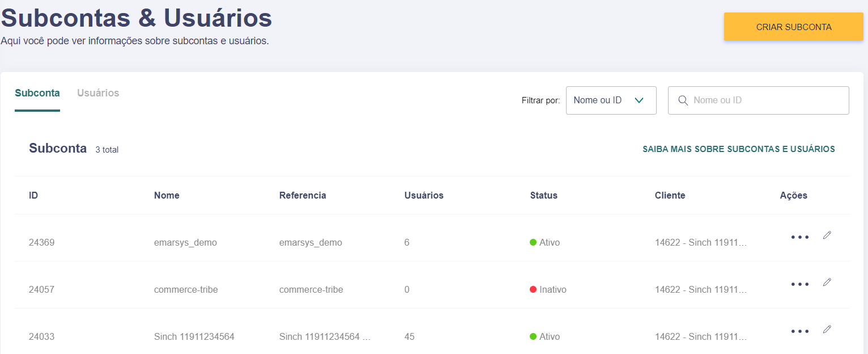868x354 pixels.
Task: Sort by the ID column header
Action: point(33,195)
